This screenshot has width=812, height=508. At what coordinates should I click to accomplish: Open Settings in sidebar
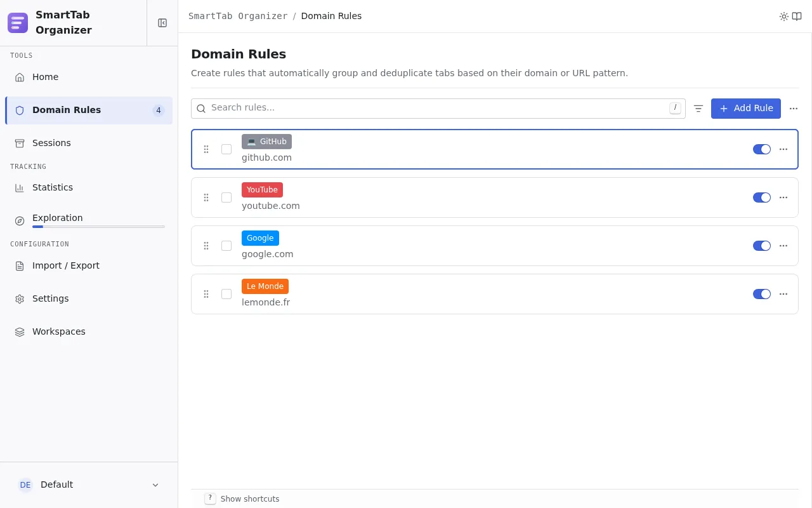(89, 299)
